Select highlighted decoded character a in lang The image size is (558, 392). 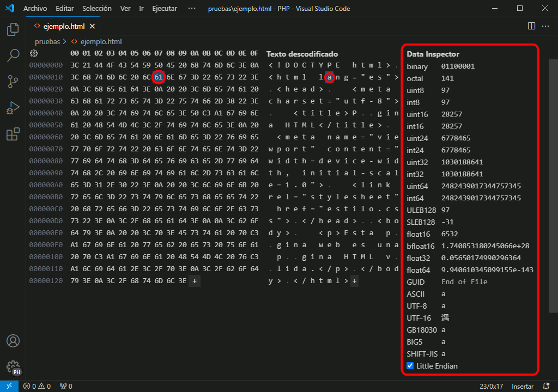click(x=330, y=77)
